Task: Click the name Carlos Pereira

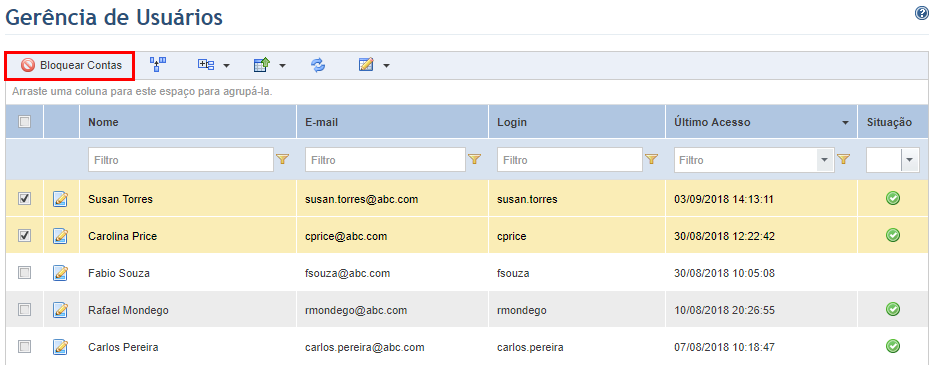Action: 123,347
